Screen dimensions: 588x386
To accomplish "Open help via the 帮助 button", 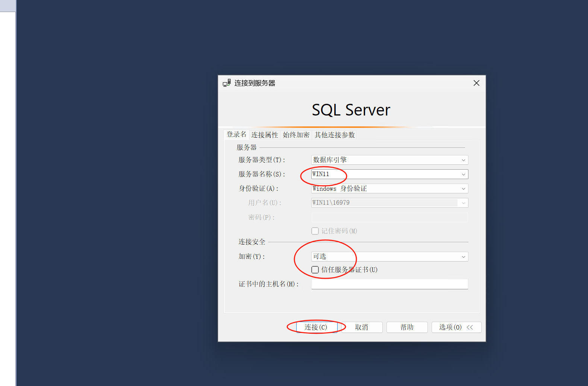I will click(x=407, y=327).
